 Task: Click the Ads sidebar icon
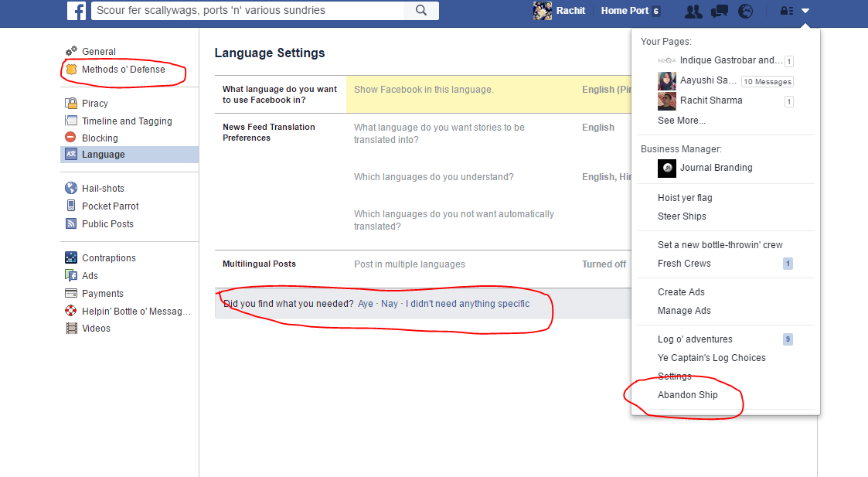pos(71,275)
